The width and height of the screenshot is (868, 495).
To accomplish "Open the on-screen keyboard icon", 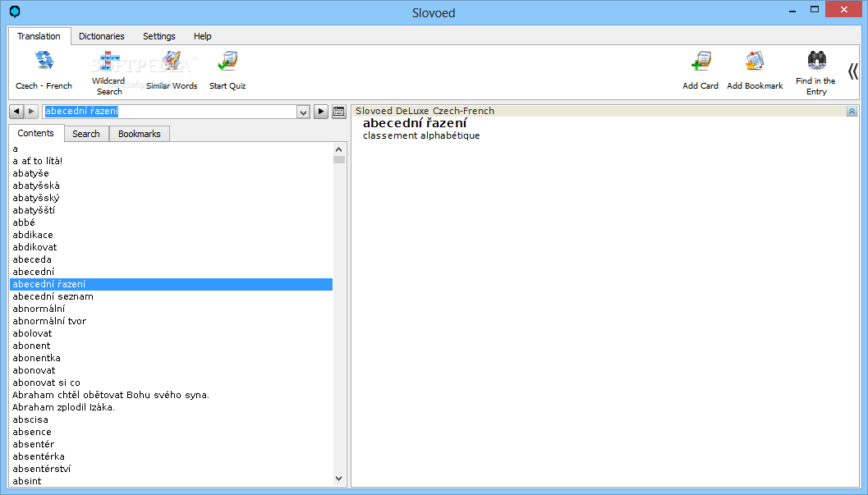I will click(339, 111).
